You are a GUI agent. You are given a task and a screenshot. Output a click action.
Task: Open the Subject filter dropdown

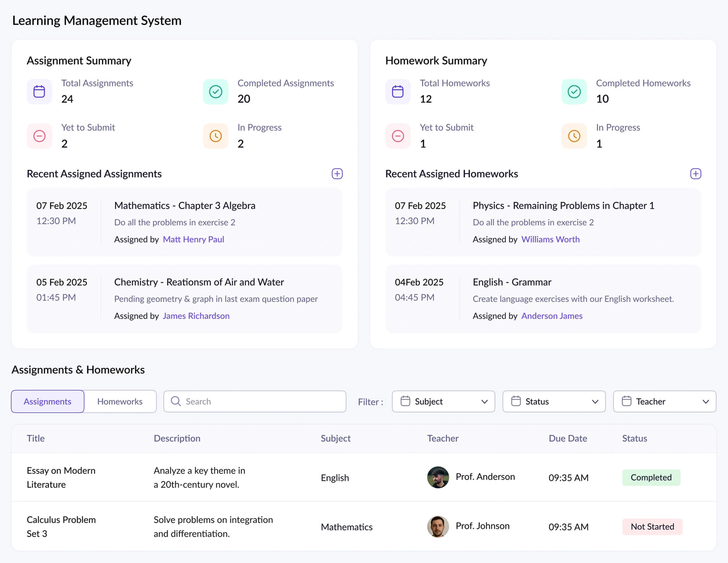(443, 401)
